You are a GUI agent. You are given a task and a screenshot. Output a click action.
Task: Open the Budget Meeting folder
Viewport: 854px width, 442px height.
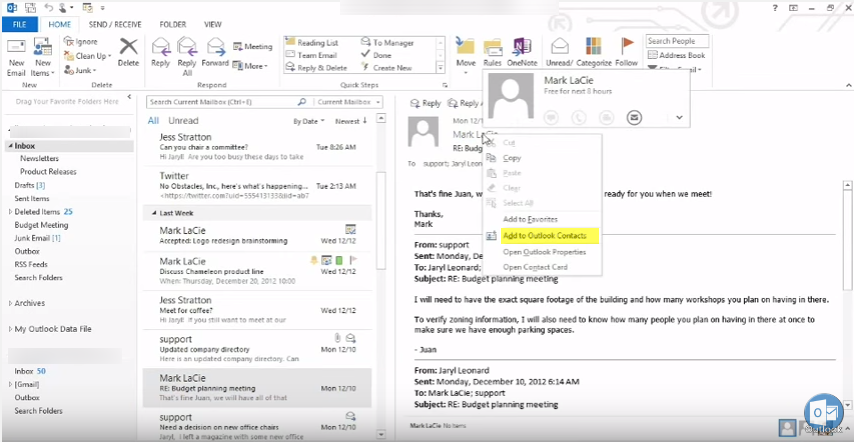click(41, 225)
